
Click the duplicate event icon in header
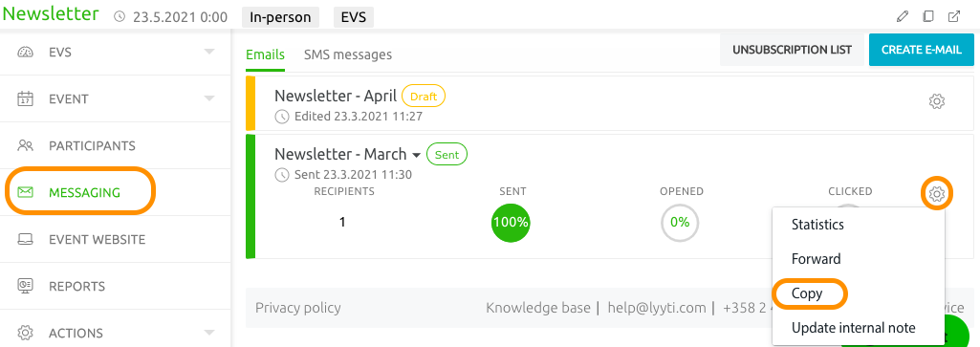click(928, 16)
